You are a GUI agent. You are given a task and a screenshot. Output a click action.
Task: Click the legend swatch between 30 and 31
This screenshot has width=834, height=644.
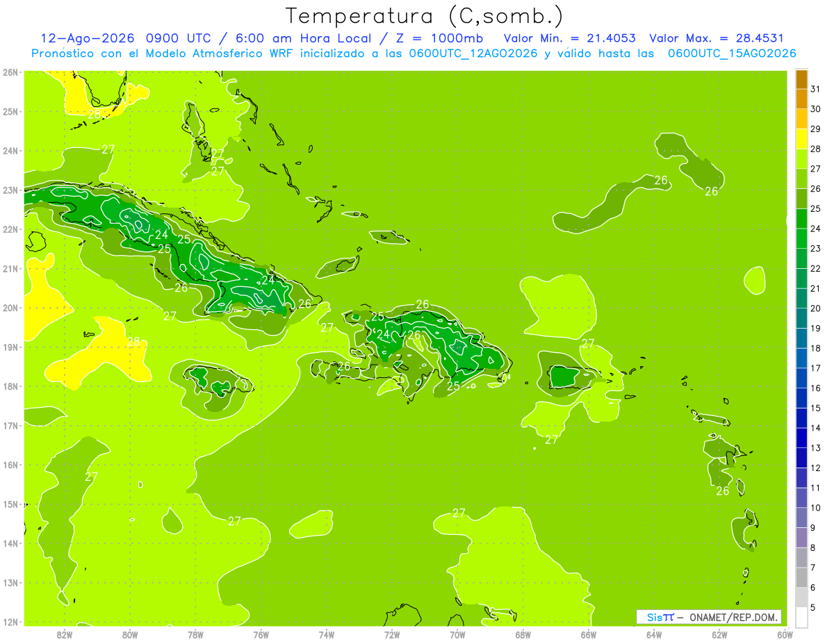click(x=801, y=99)
